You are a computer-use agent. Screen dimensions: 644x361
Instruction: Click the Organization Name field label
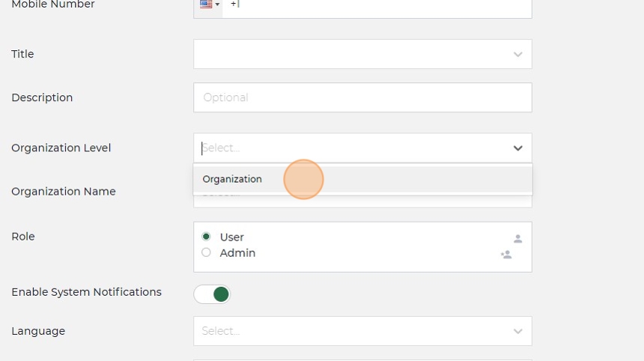click(64, 192)
